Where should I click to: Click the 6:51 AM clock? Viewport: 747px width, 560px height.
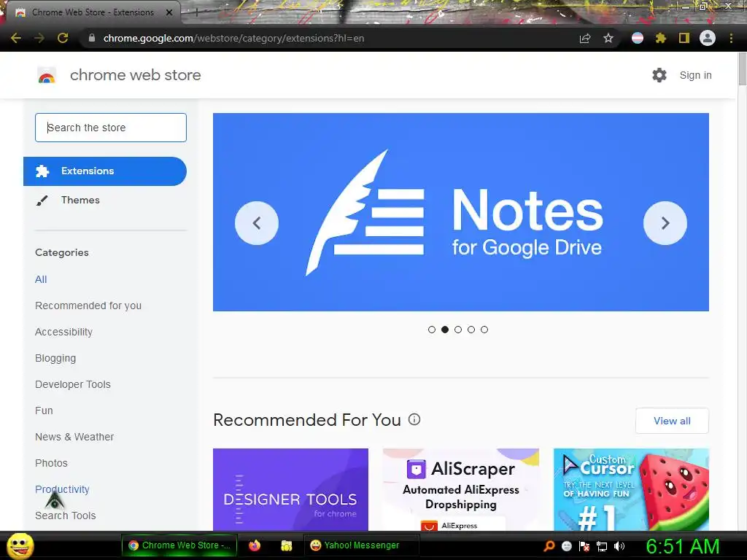pos(682,546)
